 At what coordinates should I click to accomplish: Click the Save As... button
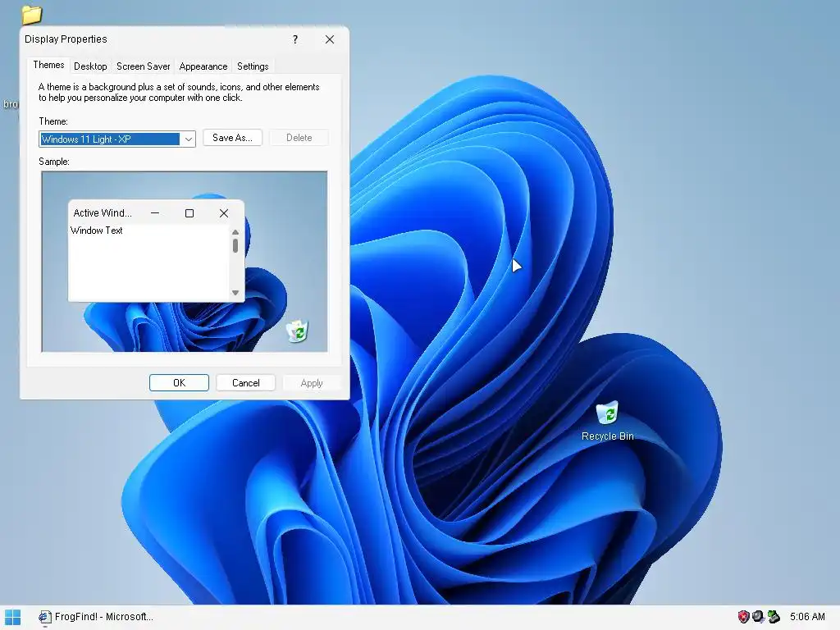pos(232,138)
